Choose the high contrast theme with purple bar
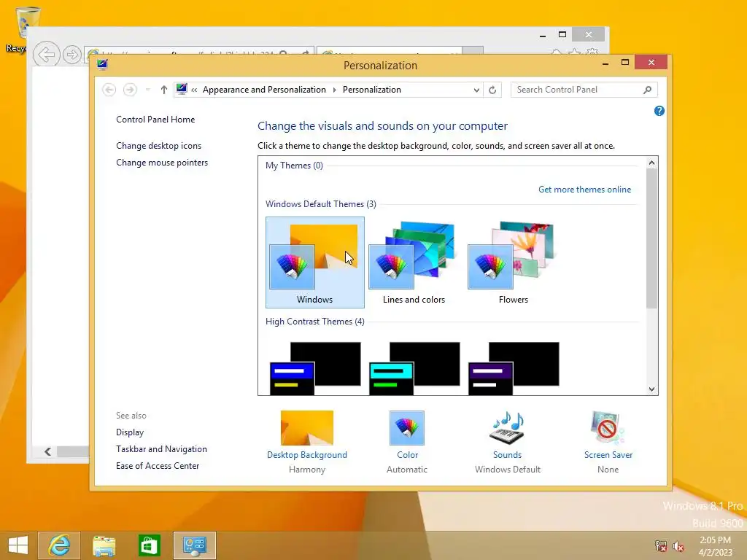 point(514,368)
